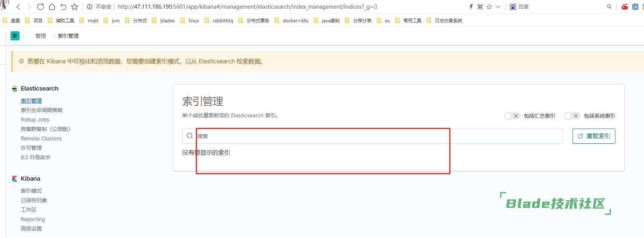Bookmark page with star icon left of address bar
The height and width of the screenshot is (238, 644).
click(x=75, y=7)
